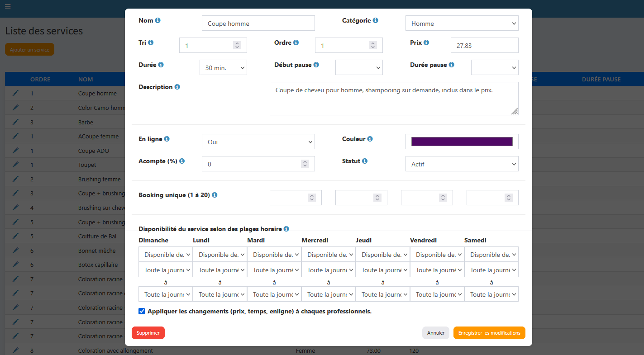Image resolution: width=644 pixels, height=355 pixels.
Task: Click the info icon next to En ligne
Action: [x=167, y=139]
